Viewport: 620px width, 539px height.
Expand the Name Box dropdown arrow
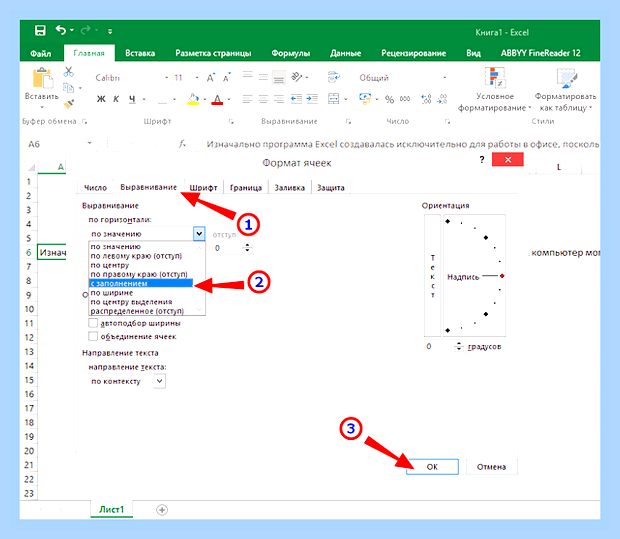[90, 143]
